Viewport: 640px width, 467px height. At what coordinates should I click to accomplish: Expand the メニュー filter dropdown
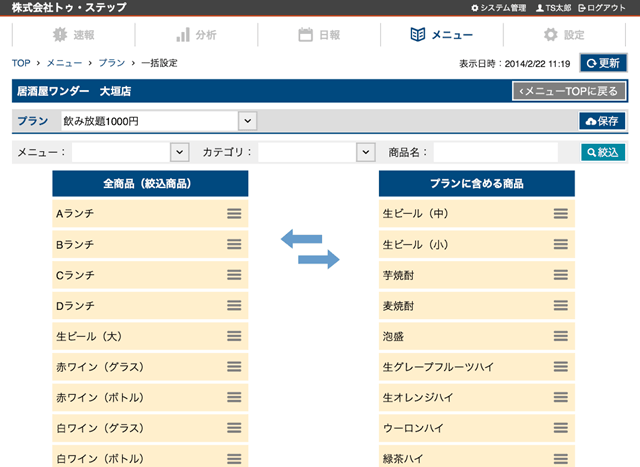point(130,152)
